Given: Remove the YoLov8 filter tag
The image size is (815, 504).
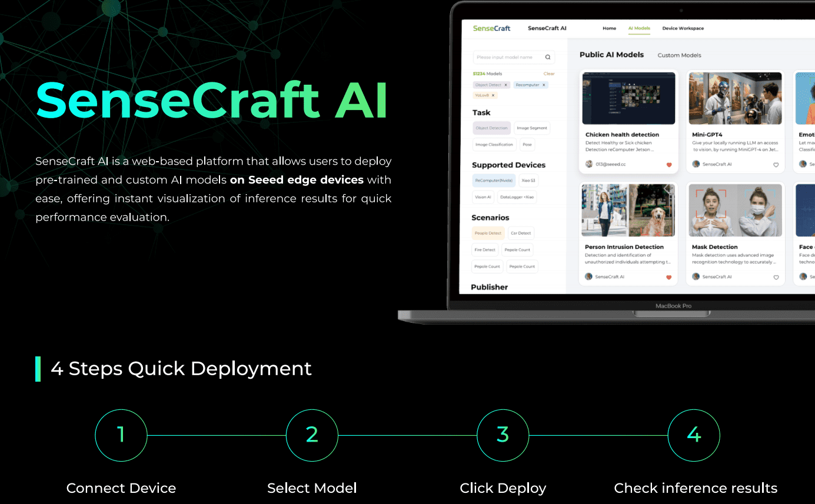Looking at the screenshot, I should click(x=493, y=95).
